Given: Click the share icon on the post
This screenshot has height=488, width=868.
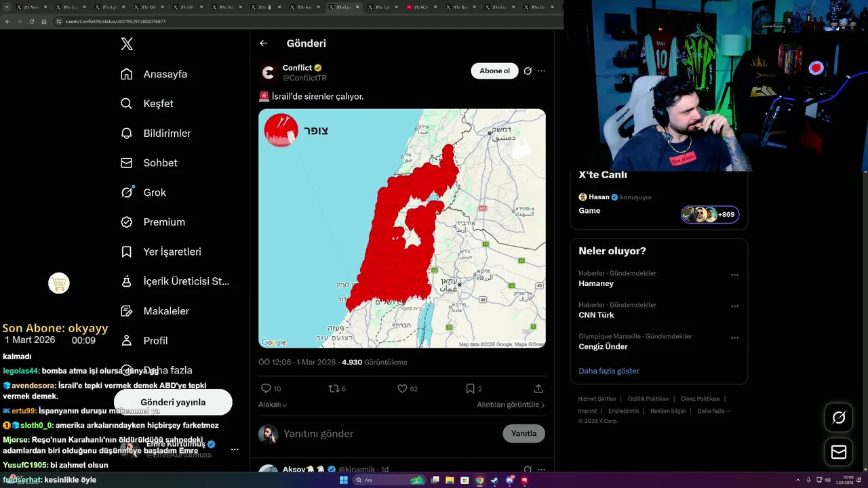Looking at the screenshot, I should (538, 388).
